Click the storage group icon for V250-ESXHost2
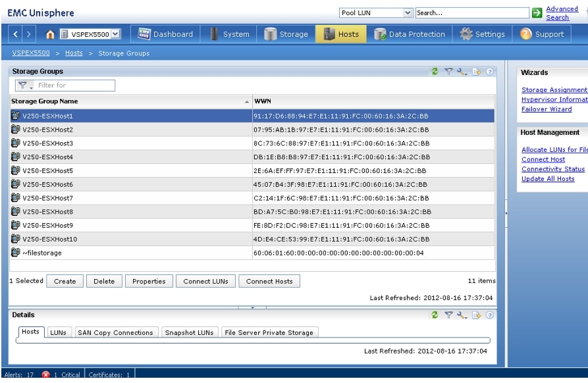 point(15,129)
